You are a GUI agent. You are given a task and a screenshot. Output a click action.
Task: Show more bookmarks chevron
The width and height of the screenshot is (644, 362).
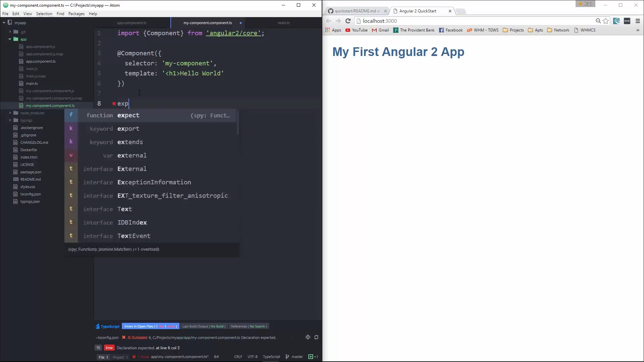(638, 30)
